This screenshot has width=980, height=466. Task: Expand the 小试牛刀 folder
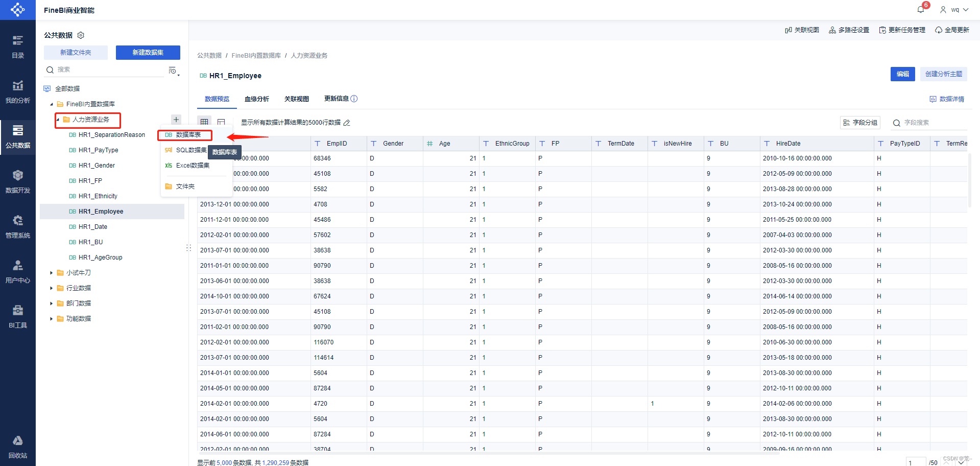[52, 273]
